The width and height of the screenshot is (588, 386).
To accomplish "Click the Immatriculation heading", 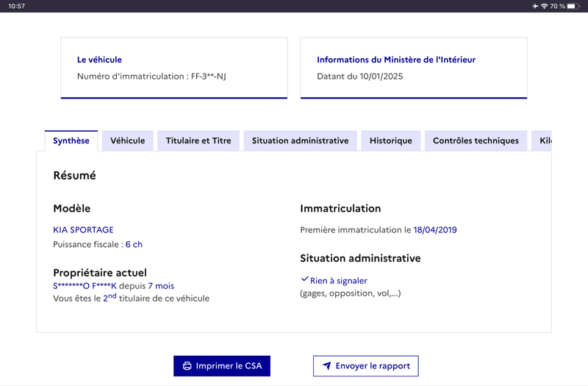I will pos(340,208).
